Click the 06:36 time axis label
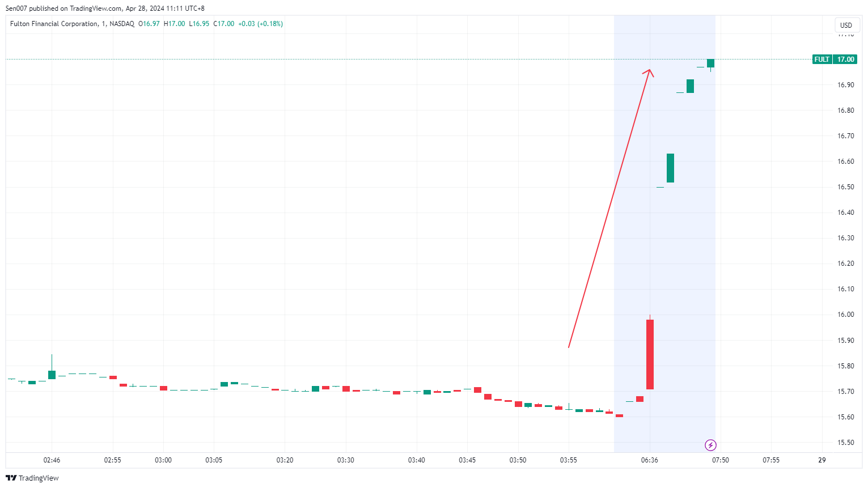This screenshot has height=488, width=868. point(650,460)
